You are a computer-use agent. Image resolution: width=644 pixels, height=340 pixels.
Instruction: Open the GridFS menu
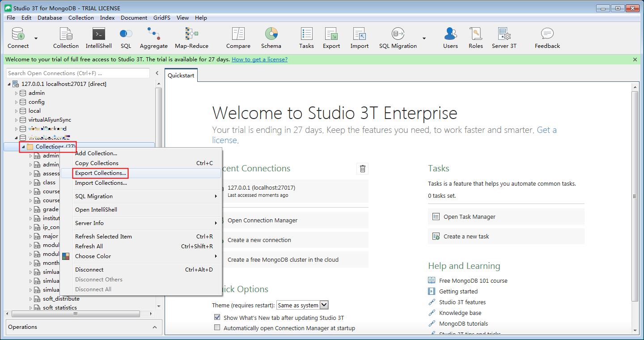[x=162, y=18]
